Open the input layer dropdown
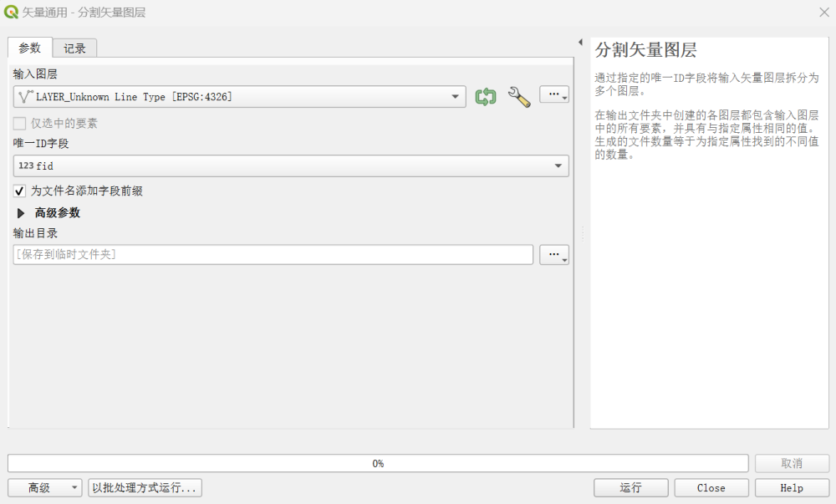 (239, 97)
